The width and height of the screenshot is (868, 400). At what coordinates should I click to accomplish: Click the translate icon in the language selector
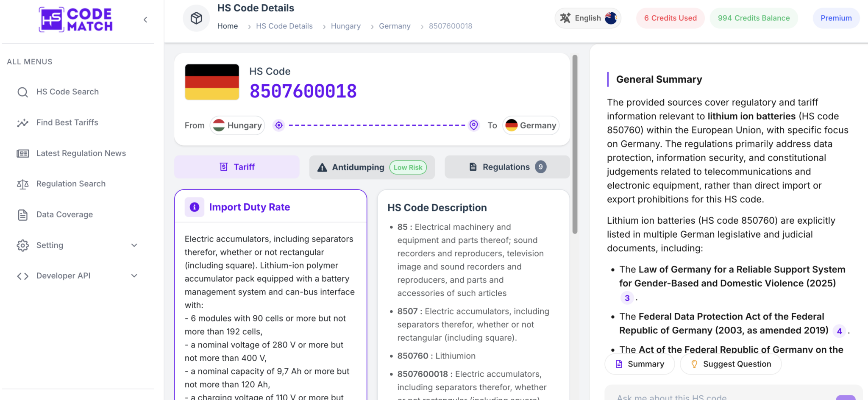coord(565,18)
